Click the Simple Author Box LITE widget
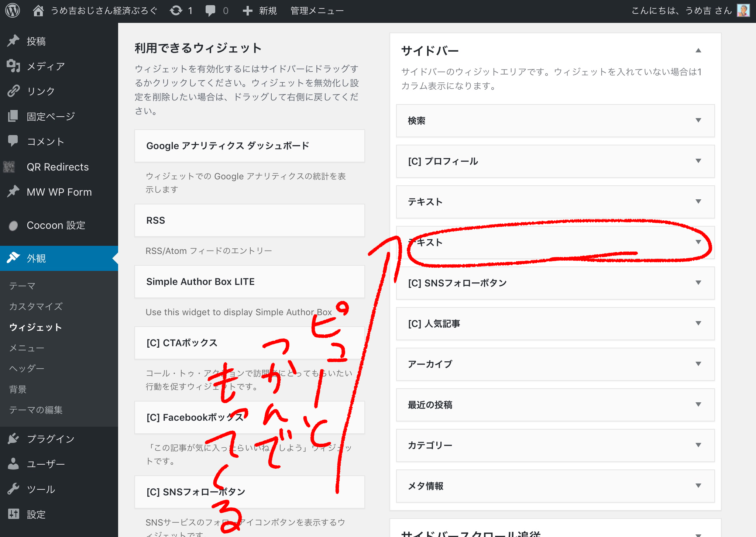 click(250, 282)
